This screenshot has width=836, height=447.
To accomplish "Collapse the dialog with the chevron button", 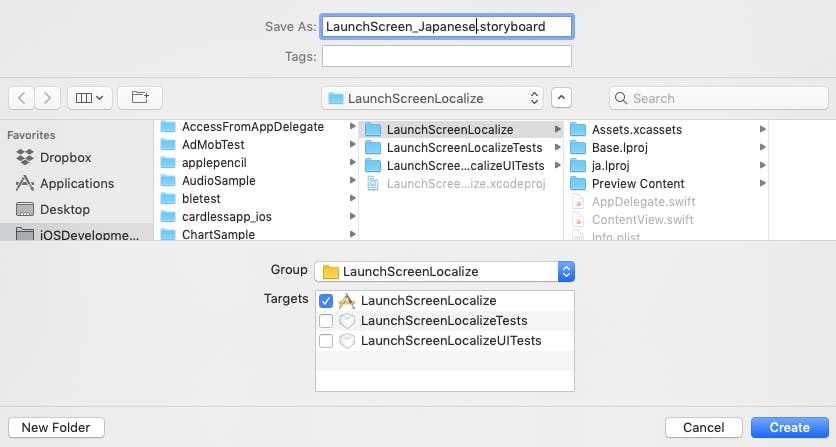I will [x=561, y=98].
